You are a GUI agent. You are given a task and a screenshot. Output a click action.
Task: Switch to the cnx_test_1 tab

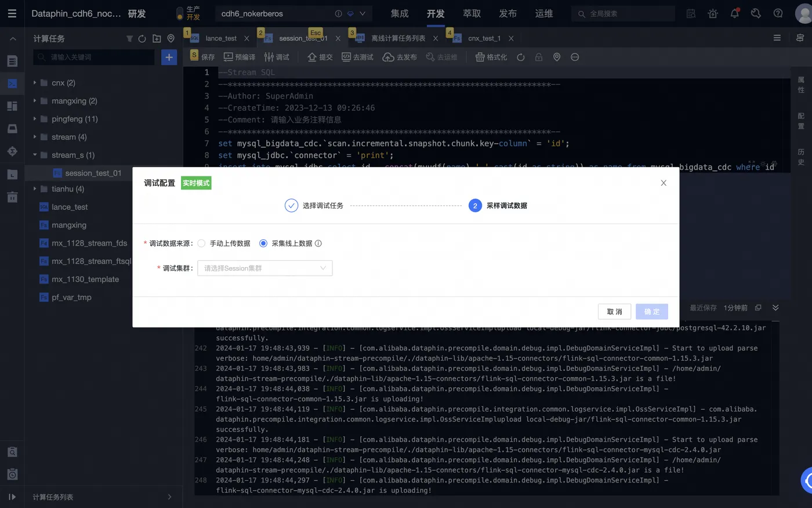coord(484,38)
